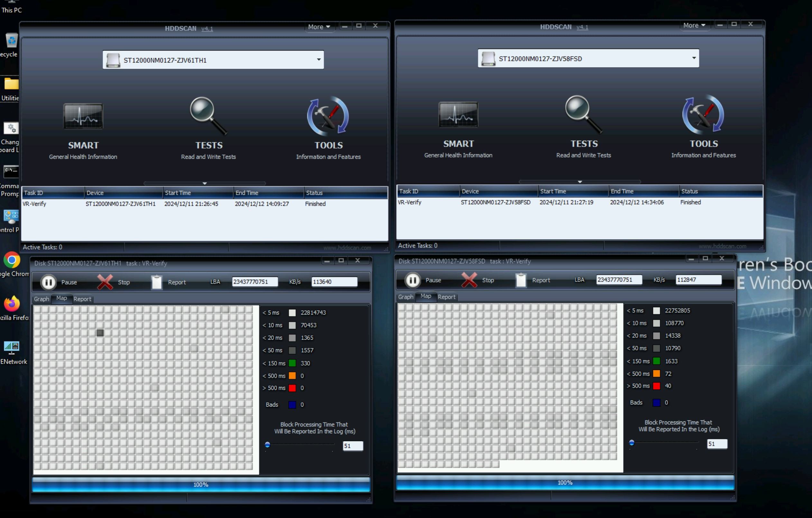The height and width of the screenshot is (518, 812).
Task: Switch to Graph tab on left VR-Verify window
Action: (x=42, y=298)
